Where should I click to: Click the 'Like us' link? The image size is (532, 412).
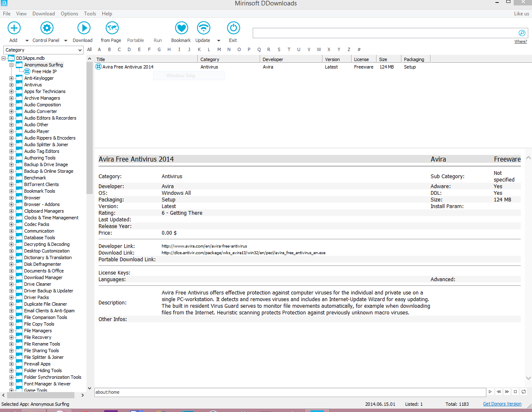tap(521, 14)
